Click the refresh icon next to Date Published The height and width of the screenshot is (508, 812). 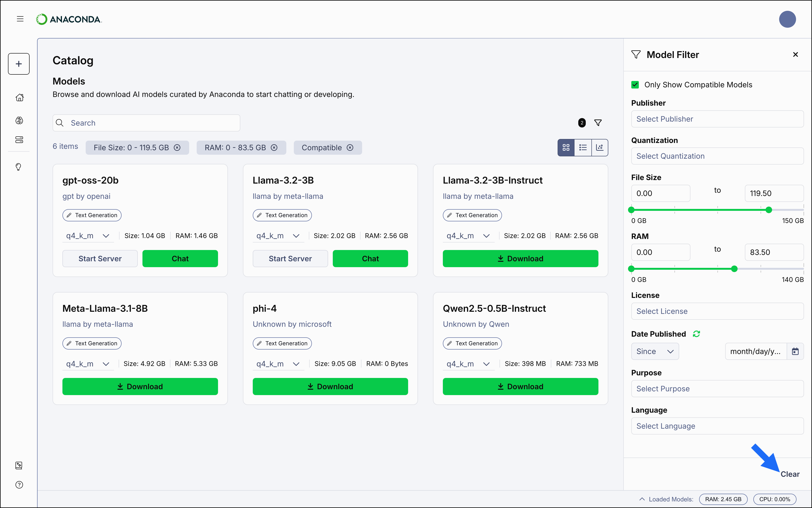697,334
